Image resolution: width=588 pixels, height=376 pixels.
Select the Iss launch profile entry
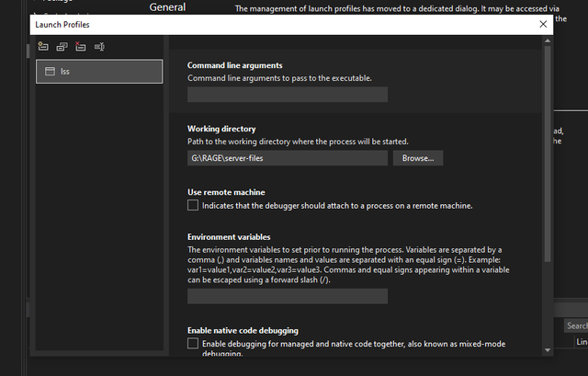click(99, 72)
